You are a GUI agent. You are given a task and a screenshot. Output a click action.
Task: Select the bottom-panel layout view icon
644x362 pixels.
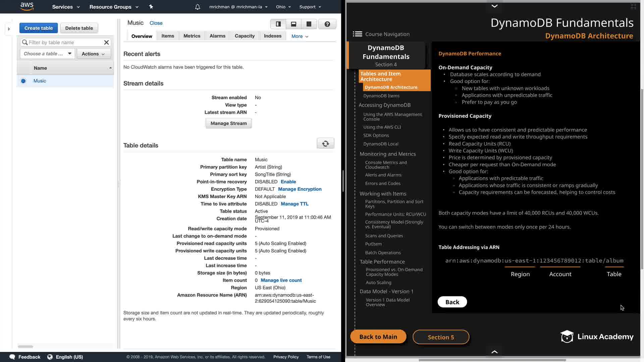[293, 24]
